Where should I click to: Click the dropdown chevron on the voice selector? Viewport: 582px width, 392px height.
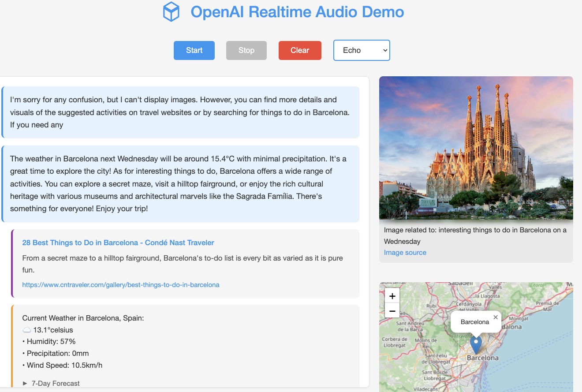tap(384, 50)
